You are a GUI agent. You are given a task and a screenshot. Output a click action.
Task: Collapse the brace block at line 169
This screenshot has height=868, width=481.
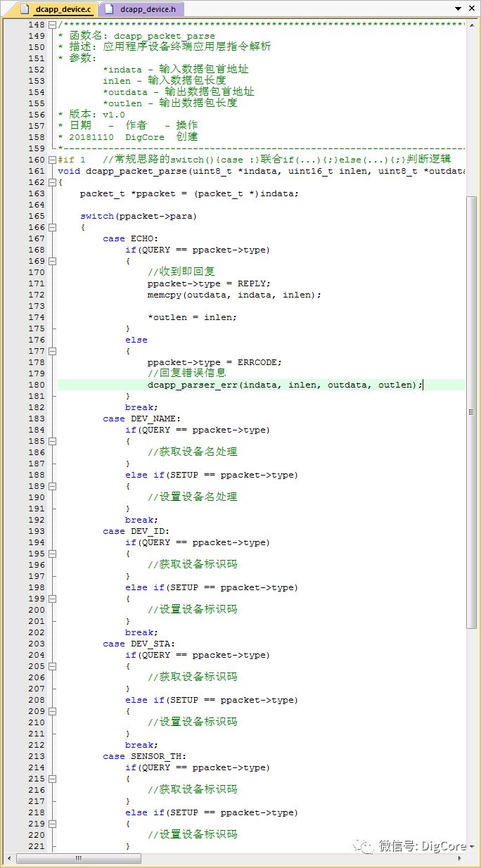pyautogui.click(x=52, y=261)
